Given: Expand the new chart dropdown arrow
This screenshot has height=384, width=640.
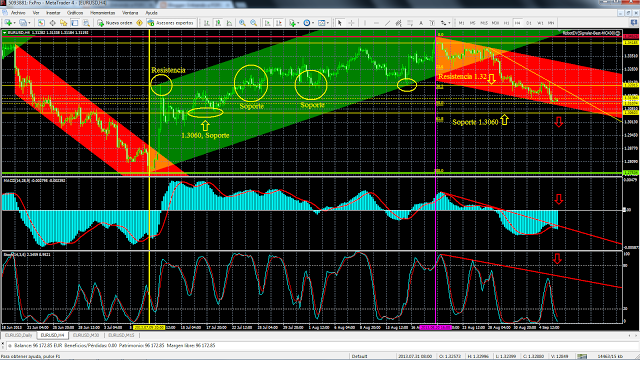Looking at the screenshot, I should (x=15, y=23).
